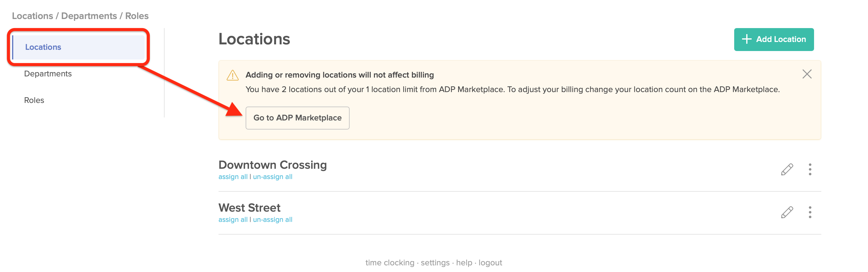The width and height of the screenshot is (868, 272).
Task: Edit West Street with pencil icon
Action: tap(787, 212)
